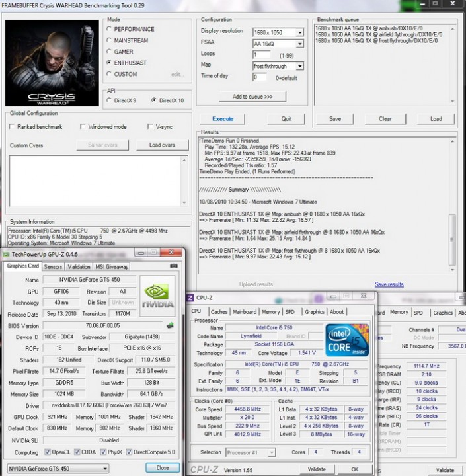Click the Add to queue button
Image resolution: width=466 pixels, height=476 pixels.
[x=252, y=97]
